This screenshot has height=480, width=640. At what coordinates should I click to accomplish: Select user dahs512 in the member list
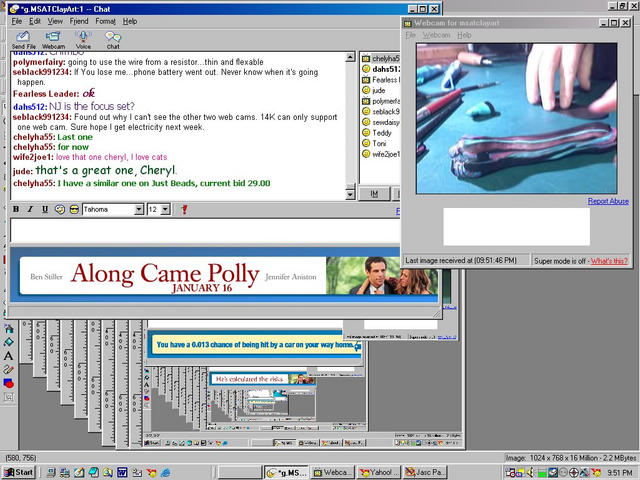(x=381, y=69)
